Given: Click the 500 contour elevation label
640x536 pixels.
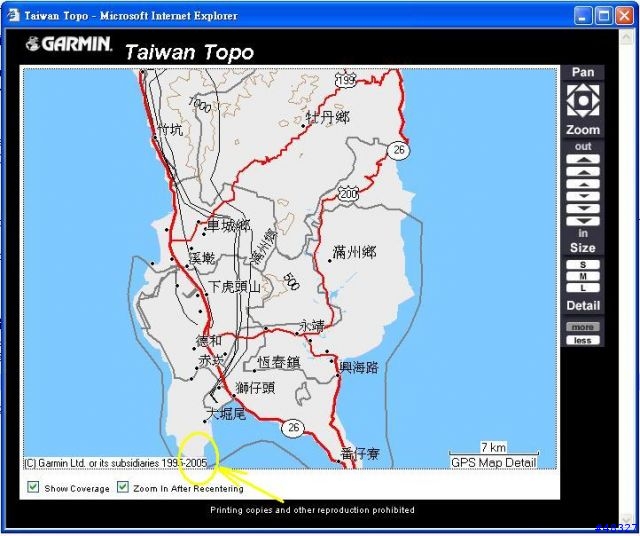Looking at the screenshot, I should pos(291,281).
